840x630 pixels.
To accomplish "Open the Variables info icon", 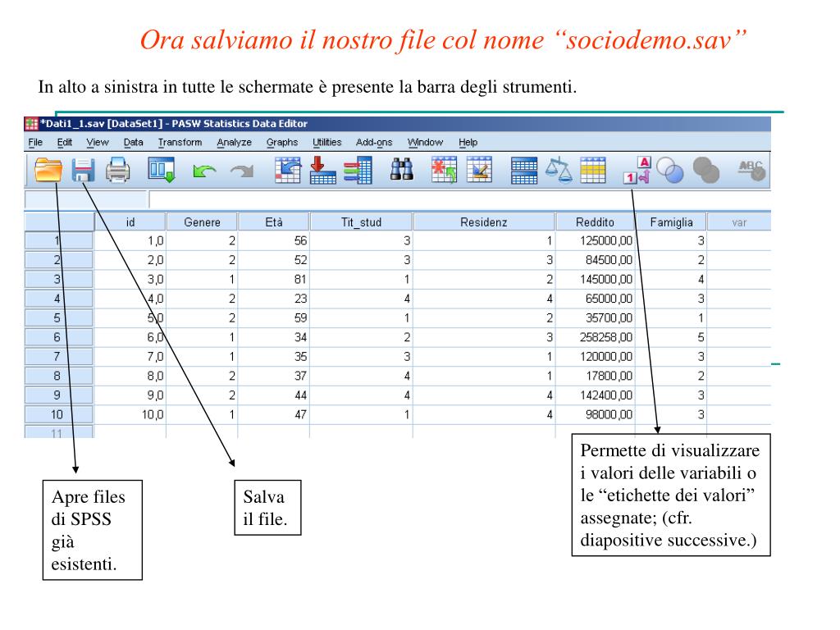I will 358,171.
